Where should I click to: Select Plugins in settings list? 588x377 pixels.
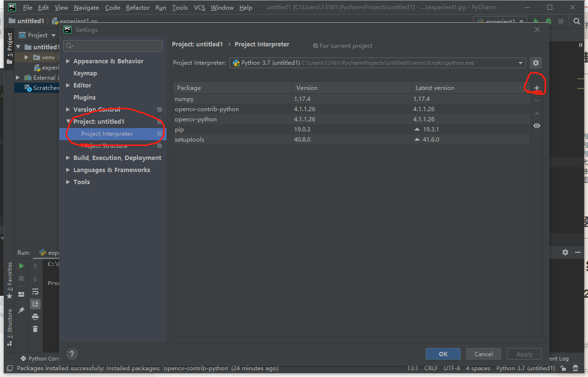(84, 98)
